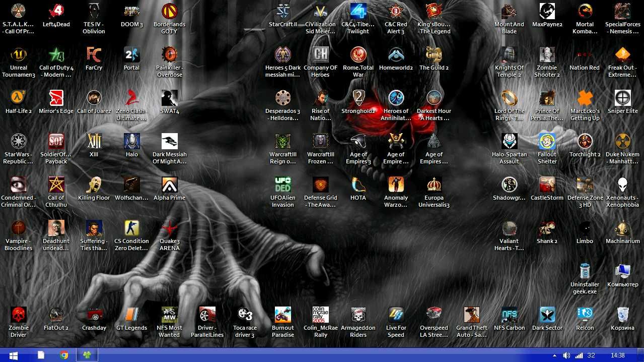The height and width of the screenshot is (362, 644).
Task: Click the clover app taskbar button
Action: [x=87, y=355]
